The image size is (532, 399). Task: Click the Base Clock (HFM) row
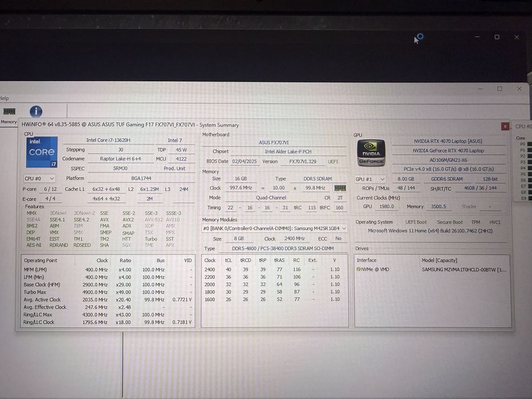[x=108, y=284]
